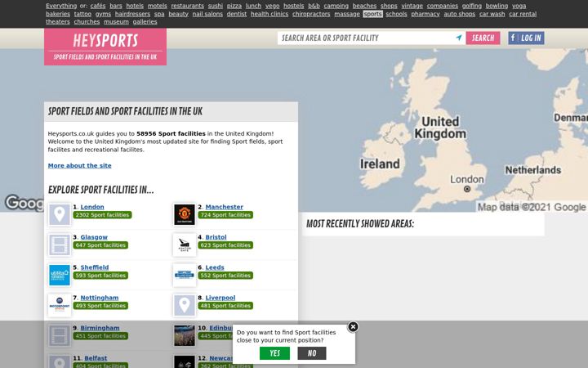
Task: Click the London marker on the map
Action: (467, 189)
